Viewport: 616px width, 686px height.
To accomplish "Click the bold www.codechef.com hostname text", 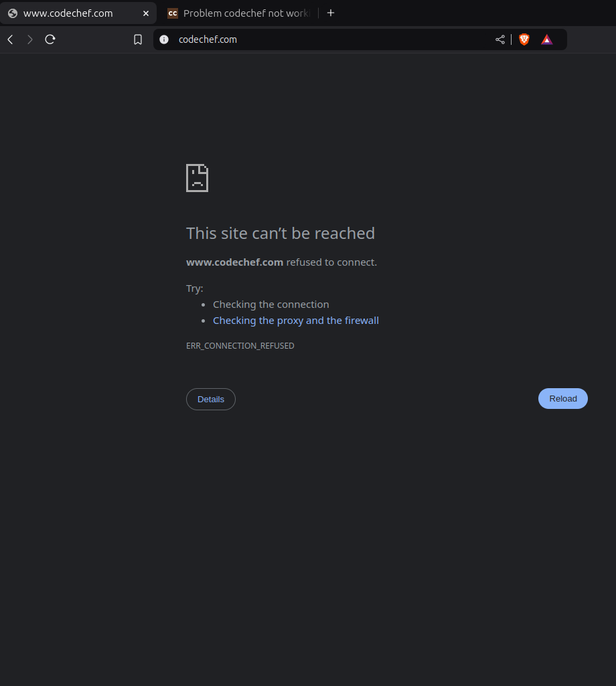I will coord(234,262).
